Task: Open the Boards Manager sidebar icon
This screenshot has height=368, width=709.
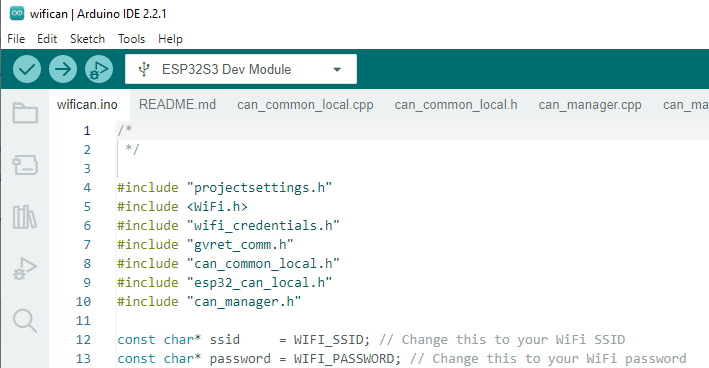Action: point(25,165)
